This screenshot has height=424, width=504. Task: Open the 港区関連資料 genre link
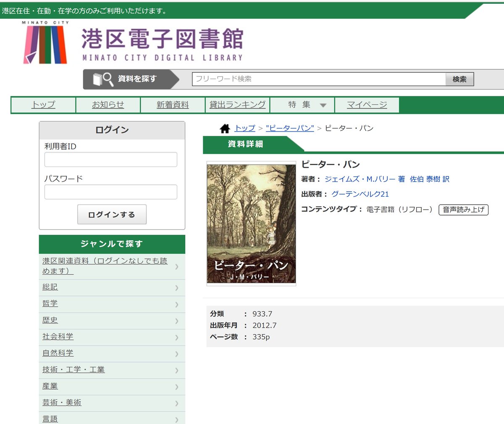[x=105, y=266]
